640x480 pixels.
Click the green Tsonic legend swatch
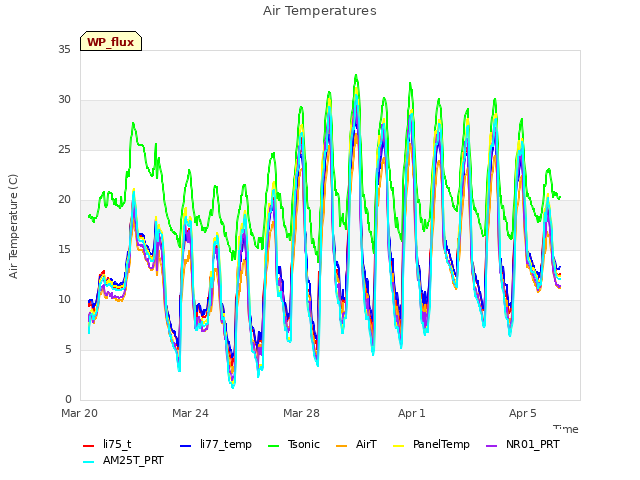tap(273, 445)
